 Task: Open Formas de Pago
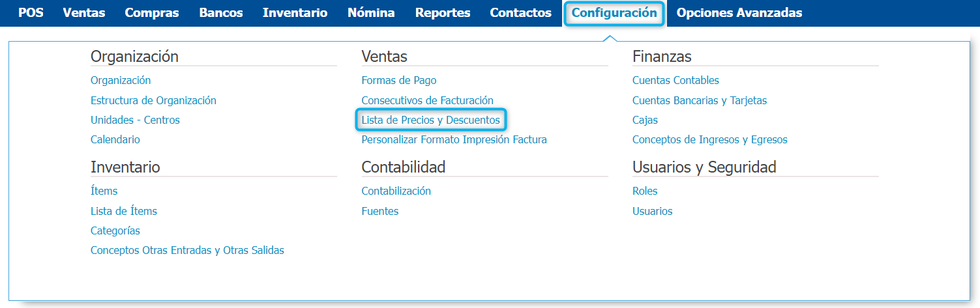(x=399, y=81)
